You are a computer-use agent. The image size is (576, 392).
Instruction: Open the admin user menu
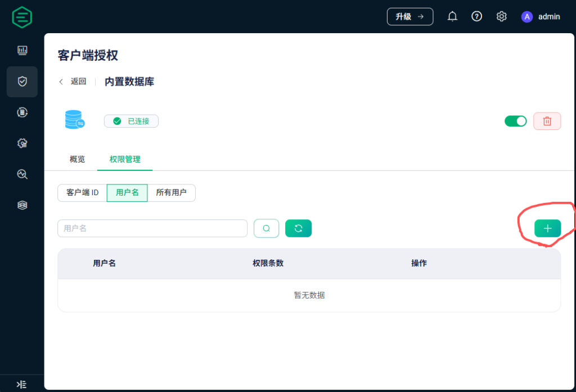541,16
